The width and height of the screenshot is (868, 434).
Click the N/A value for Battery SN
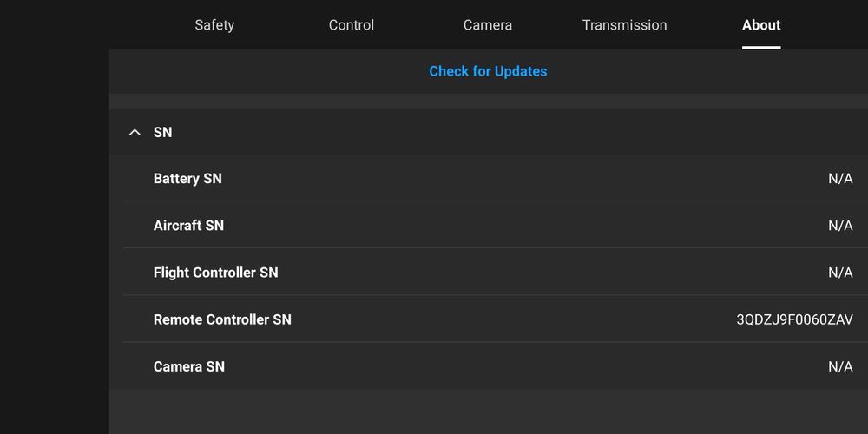(x=840, y=179)
